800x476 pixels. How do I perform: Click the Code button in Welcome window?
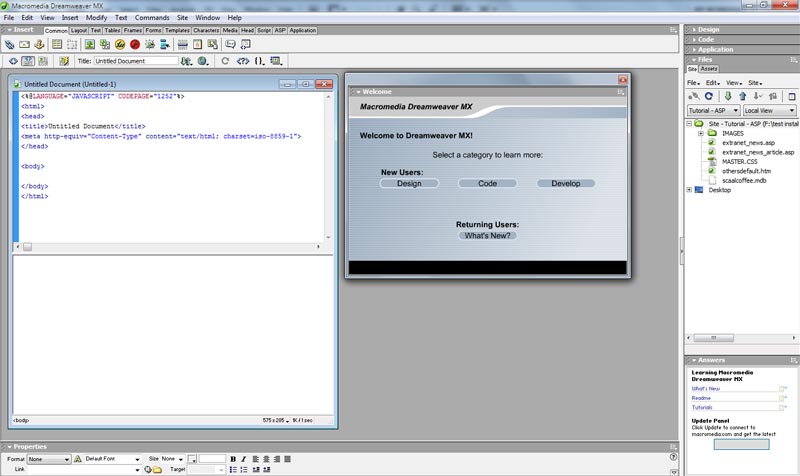(x=487, y=184)
